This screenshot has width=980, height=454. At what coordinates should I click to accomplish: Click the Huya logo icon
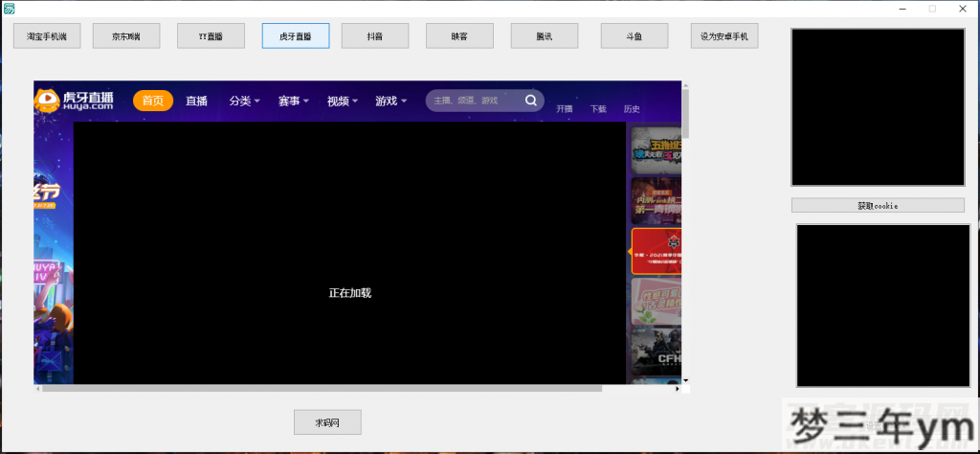[x=76, y=100]
